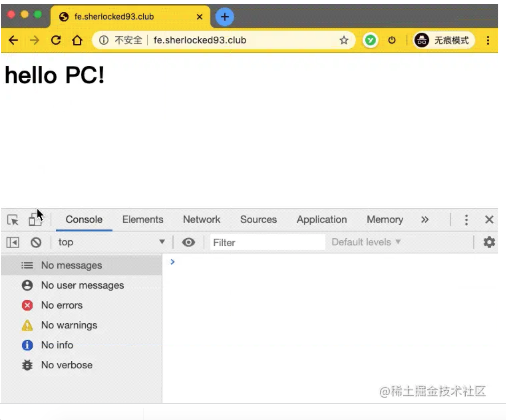506x420 pixels.
Task: Open DevTools three-dot customize menu
Action: click(466, 220)
